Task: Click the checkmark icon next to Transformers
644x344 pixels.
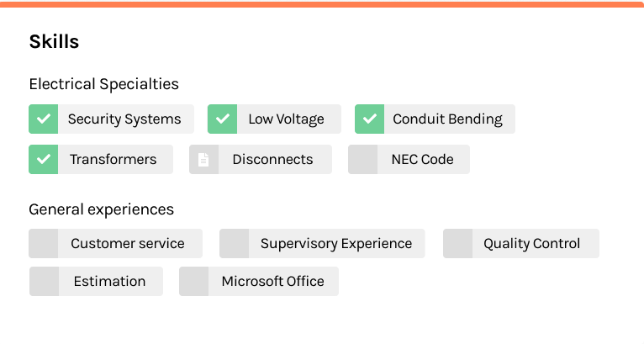Action: click(x=44, y=159)
